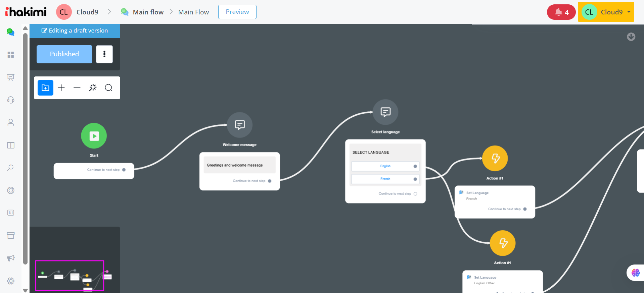This screenshot has width=644, height=293.
Task: Open the contacts person sidebar icon
Action: (11, 122)
